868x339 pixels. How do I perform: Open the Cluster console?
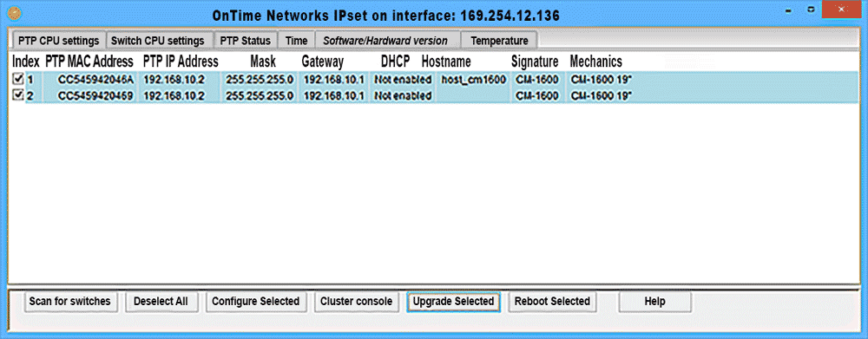(x=357, y=302)
